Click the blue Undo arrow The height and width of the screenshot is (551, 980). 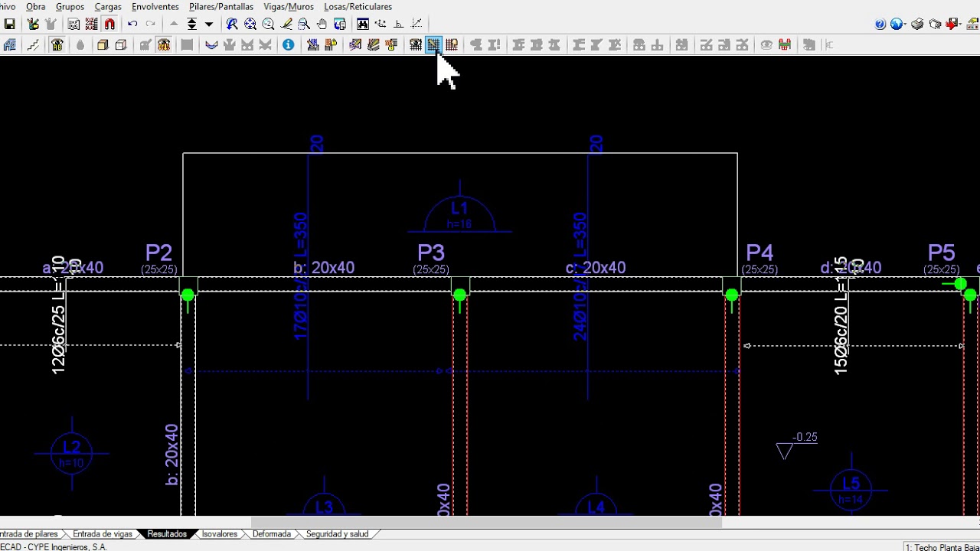[x=132, y=24]
